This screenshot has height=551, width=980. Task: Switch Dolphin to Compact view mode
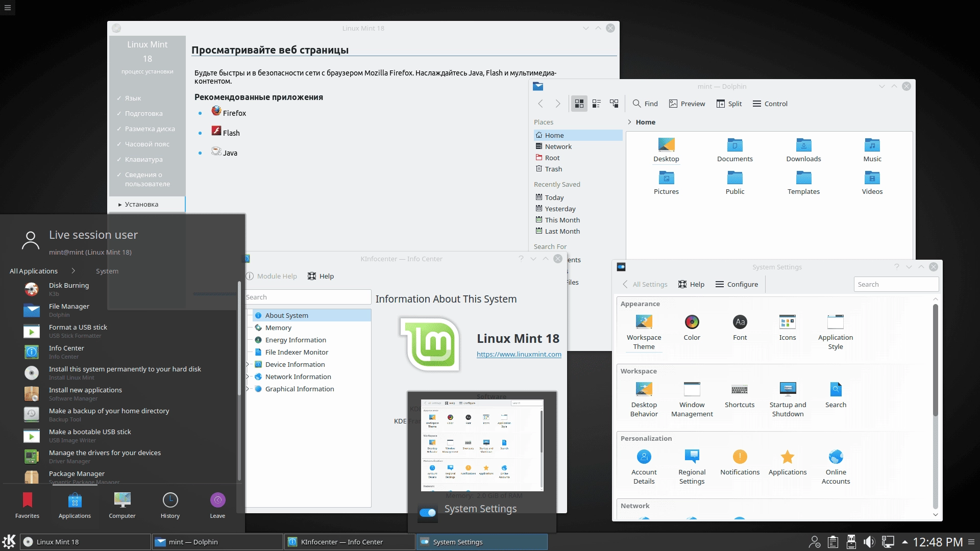(596, 104)
